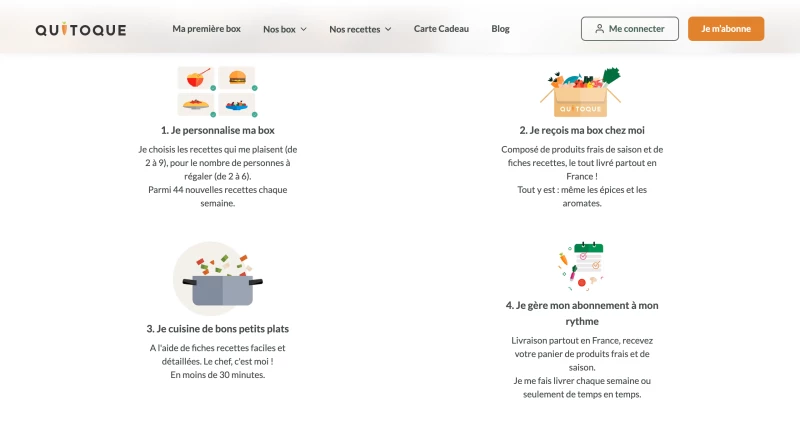The image size is (800, 424).
Task: Click heading Je cuisine de bons petits plats
Action: point(218,329)
